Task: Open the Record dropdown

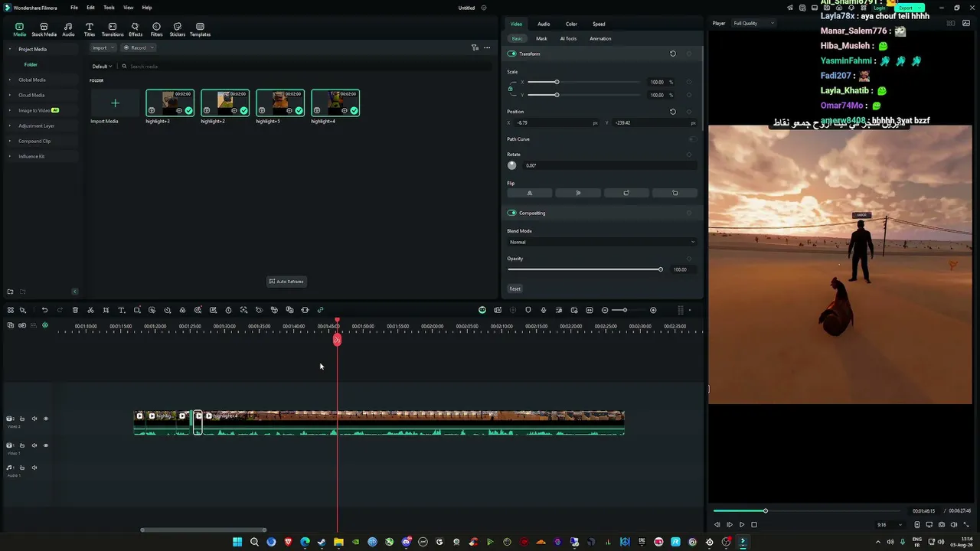Action: pos(139,47)
